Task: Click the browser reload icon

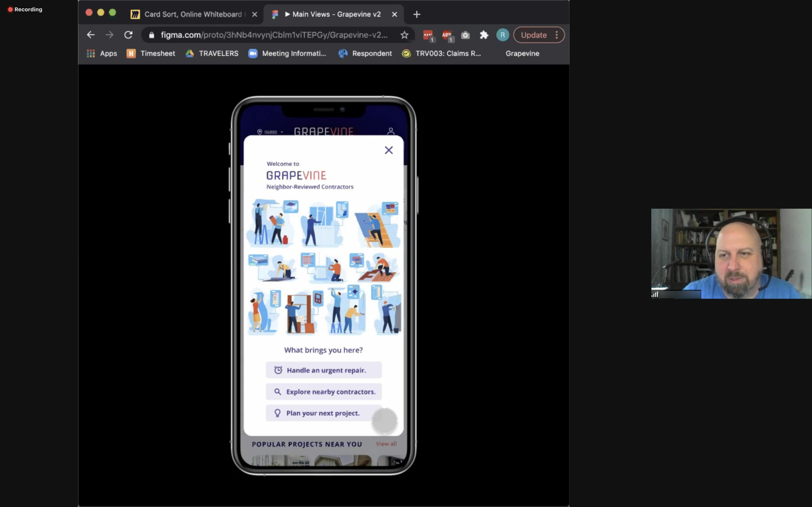Action: pos(128,35)
